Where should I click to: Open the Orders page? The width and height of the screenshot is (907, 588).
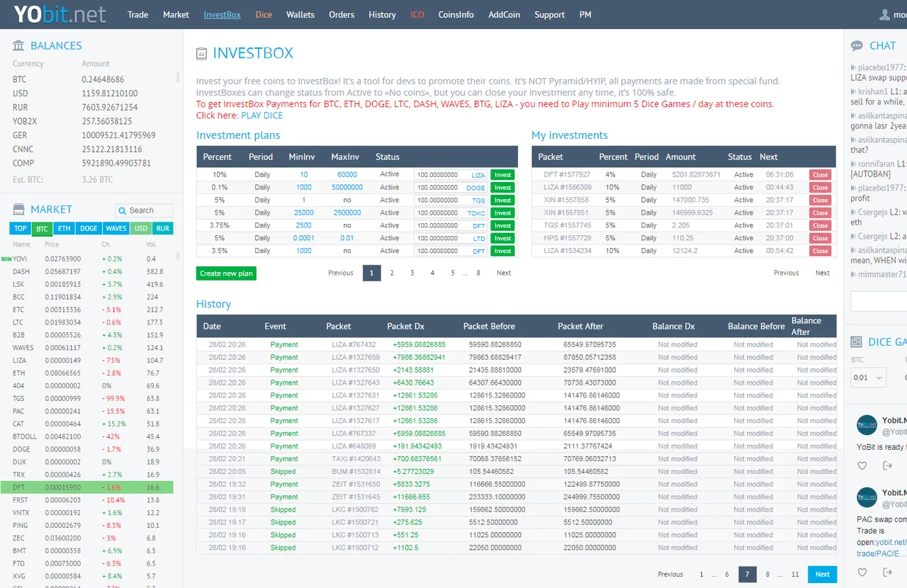coord(342,14)
